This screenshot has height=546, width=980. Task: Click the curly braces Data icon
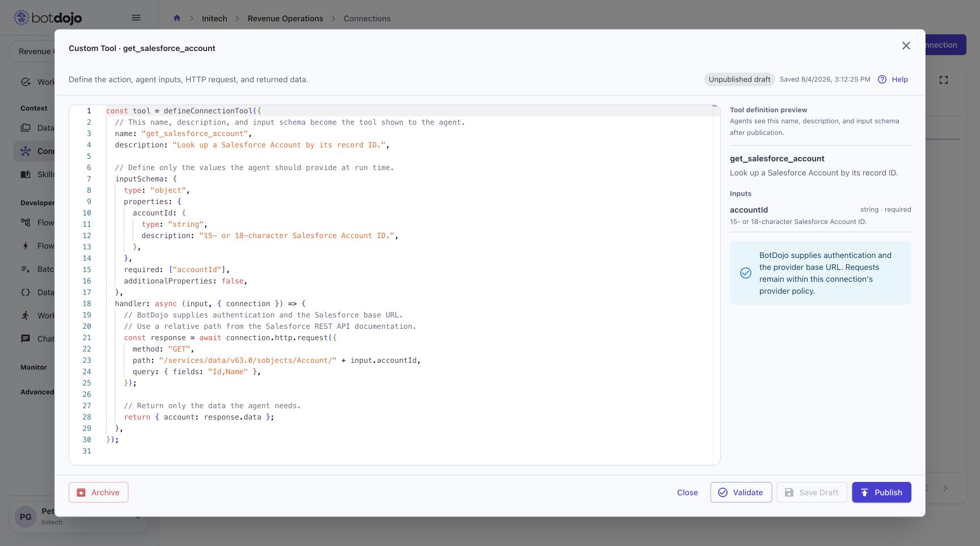[26, 292]
